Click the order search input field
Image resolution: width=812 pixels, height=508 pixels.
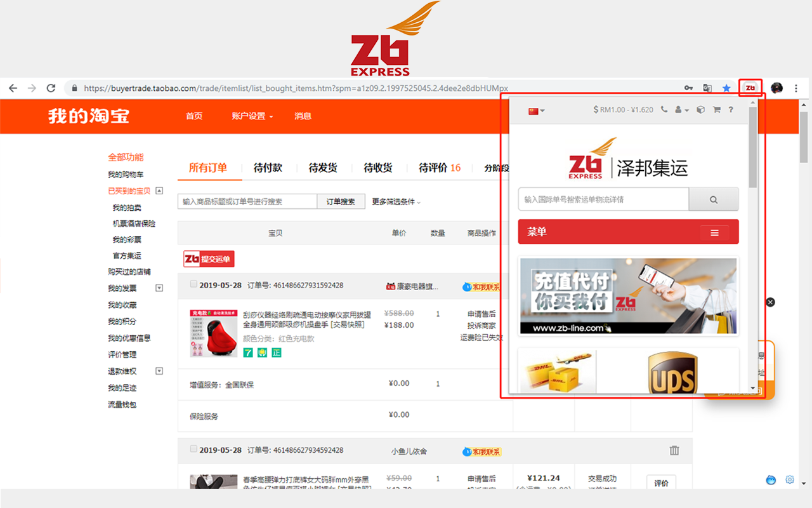point(247,201)
